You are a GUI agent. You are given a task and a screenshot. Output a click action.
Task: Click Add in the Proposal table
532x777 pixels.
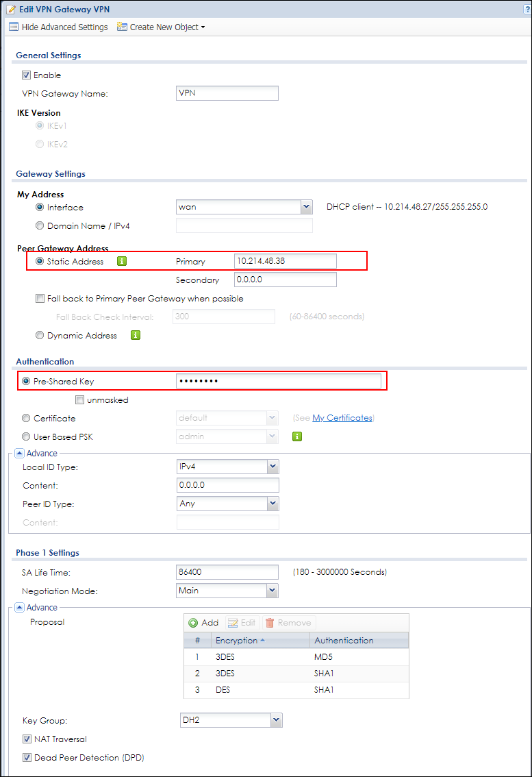(203, 623)
